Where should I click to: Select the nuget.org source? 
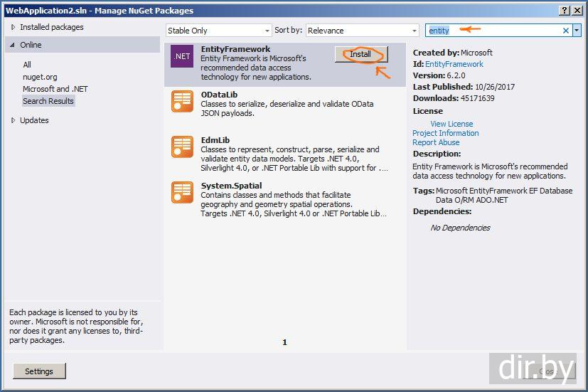[40, 78]
